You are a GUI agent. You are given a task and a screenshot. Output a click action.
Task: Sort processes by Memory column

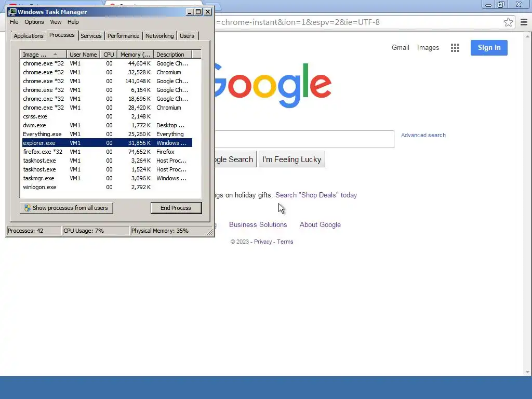point(136,55)
